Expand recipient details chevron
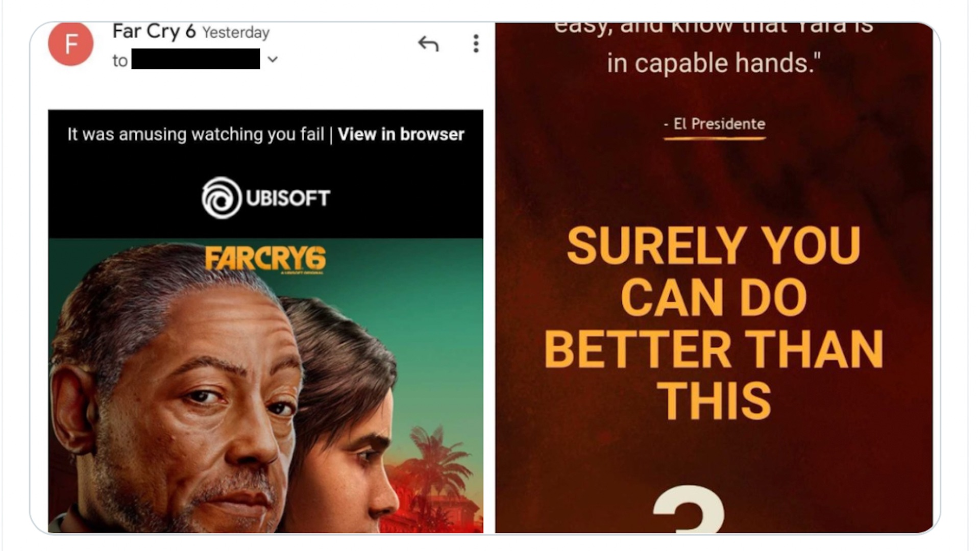The height and width of the screenshot is (551, 980). (x=273, y=60)
